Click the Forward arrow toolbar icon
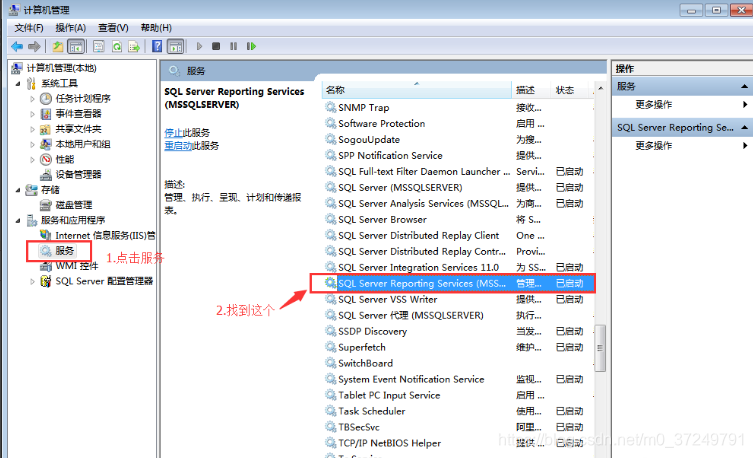The height and width of the screenshot is (458, 753). pos(34,47)
